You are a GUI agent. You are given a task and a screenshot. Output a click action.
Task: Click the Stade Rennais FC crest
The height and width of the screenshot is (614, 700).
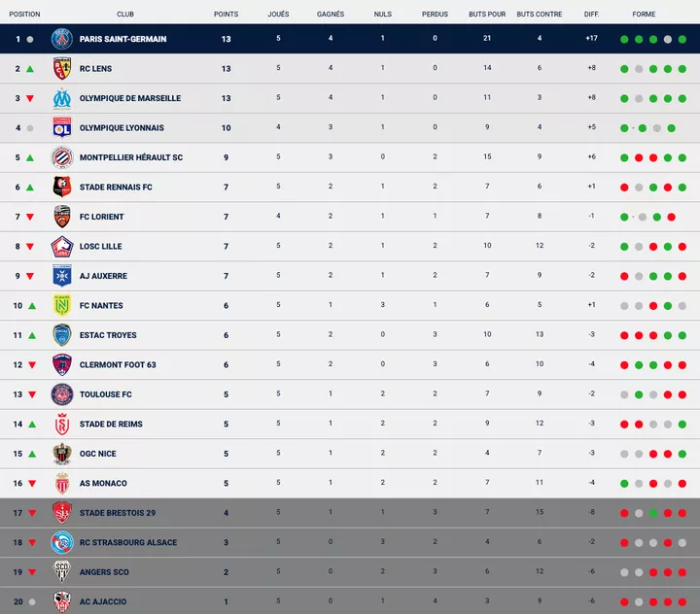(x=62, y=188)
